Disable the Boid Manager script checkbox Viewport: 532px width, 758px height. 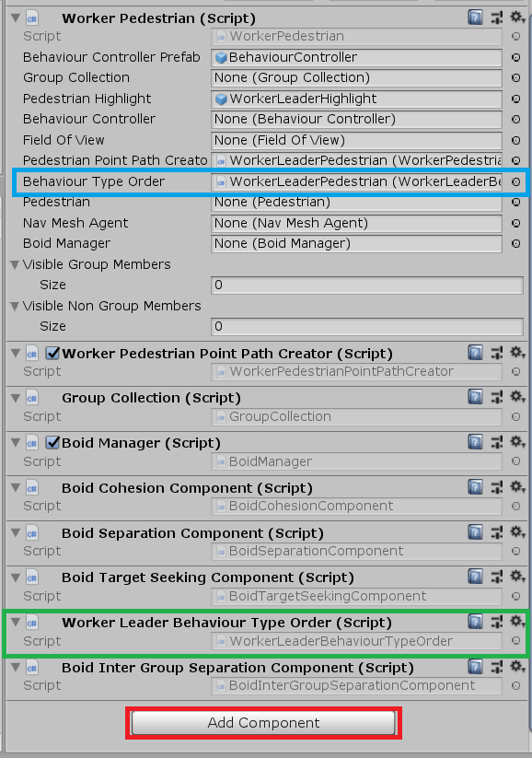coord(52,443)
